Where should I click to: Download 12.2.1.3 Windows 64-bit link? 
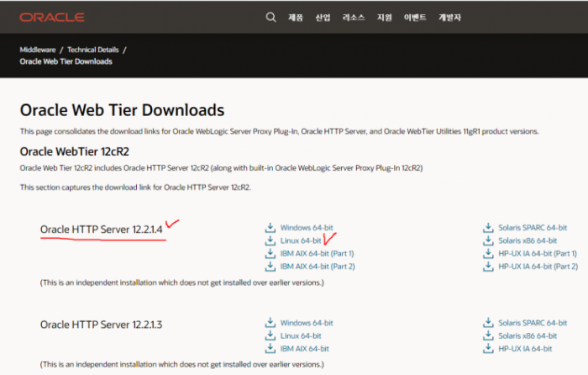[x=307, y=323]
